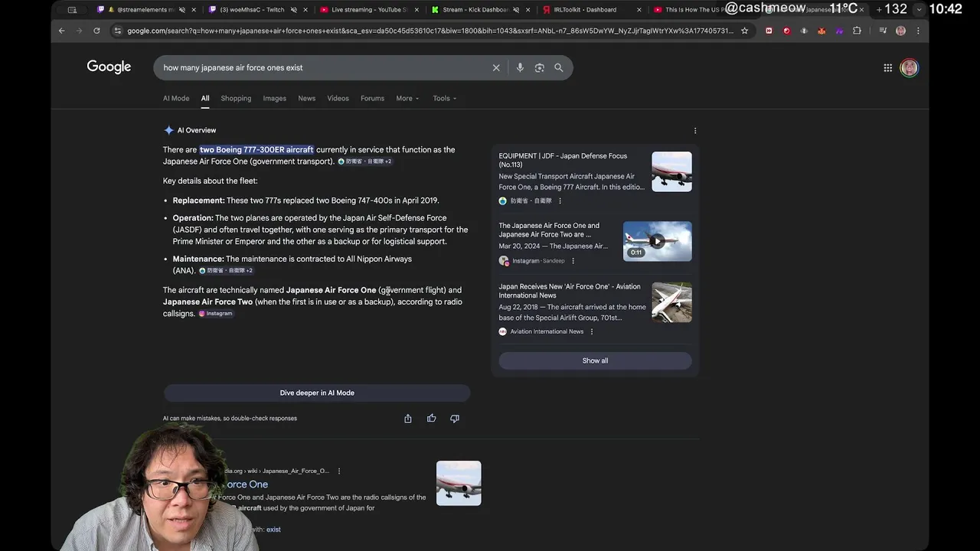Submit search with the magnifying glass icon
The height and width of the screenshot is (551, 980).
point(559,67)
